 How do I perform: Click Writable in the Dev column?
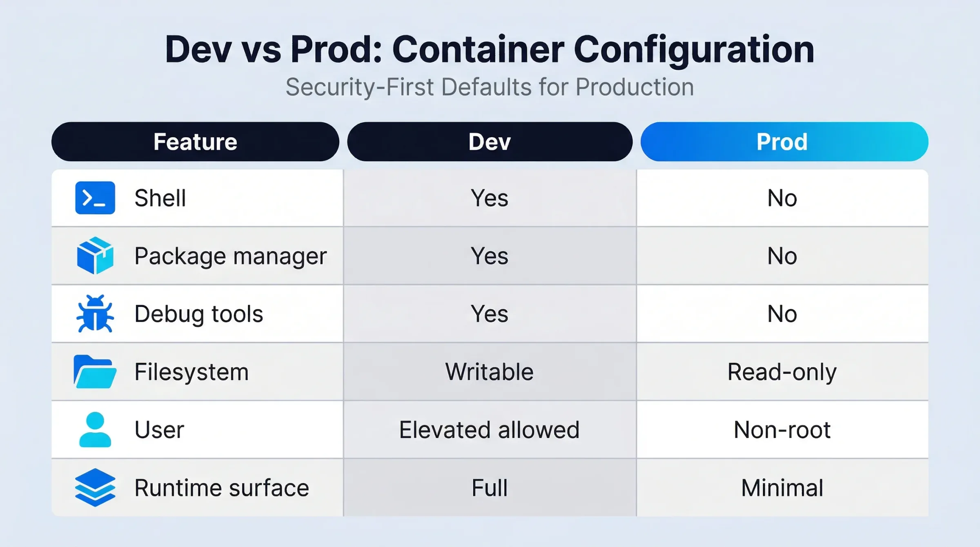coord(490,372)
